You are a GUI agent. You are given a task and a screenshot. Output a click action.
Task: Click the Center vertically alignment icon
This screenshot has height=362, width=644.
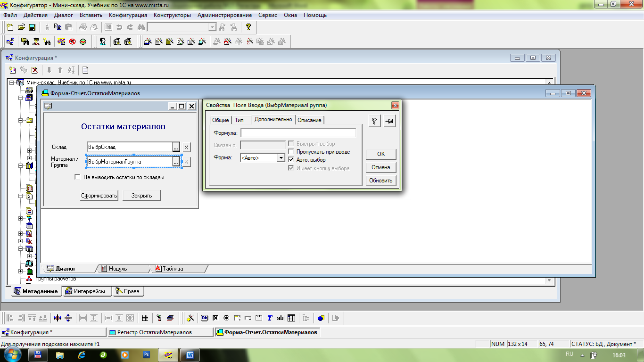68,318
